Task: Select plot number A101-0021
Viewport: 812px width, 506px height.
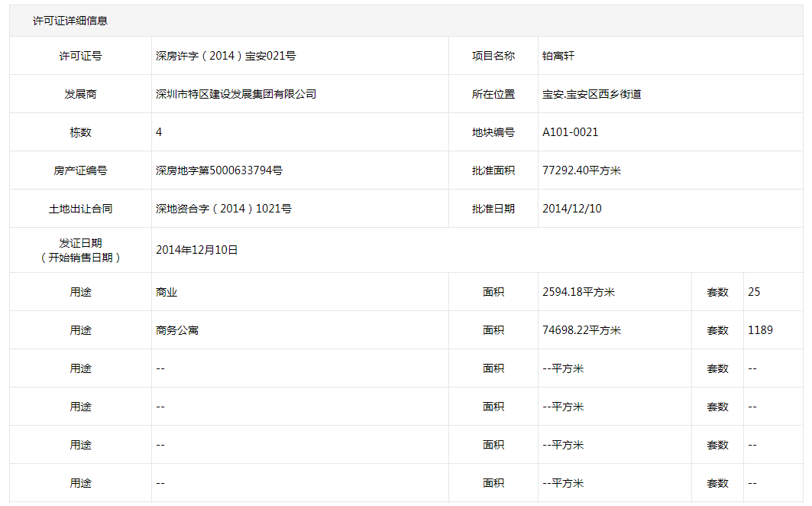Action: point(570,132)
